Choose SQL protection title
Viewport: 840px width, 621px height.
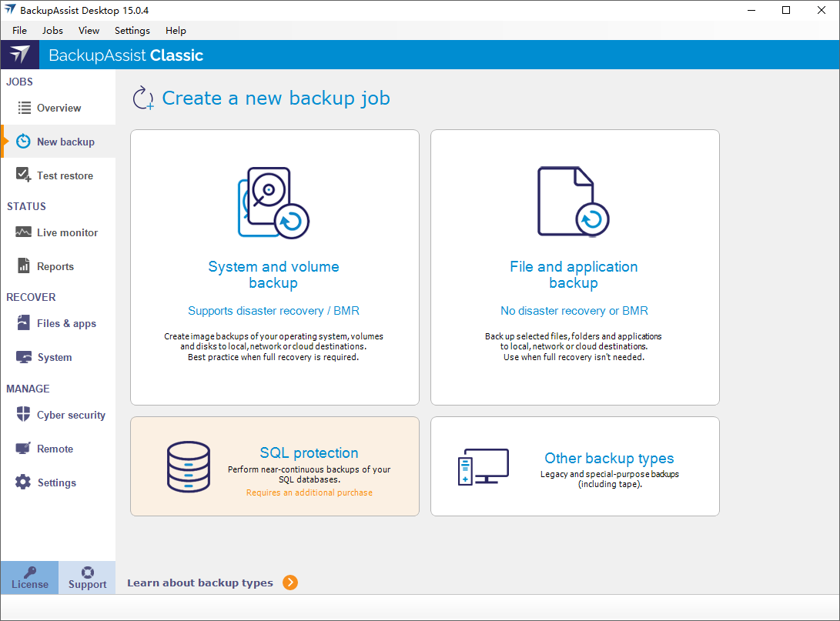309,453
